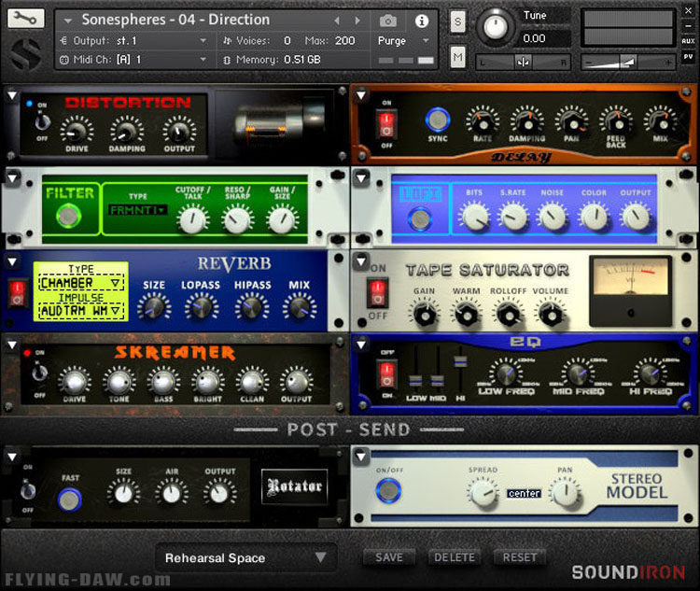Viewport: 700px width, 591px height.
Task: Open the Reverb TYPE Chamber dropdown
Action: 81,283
